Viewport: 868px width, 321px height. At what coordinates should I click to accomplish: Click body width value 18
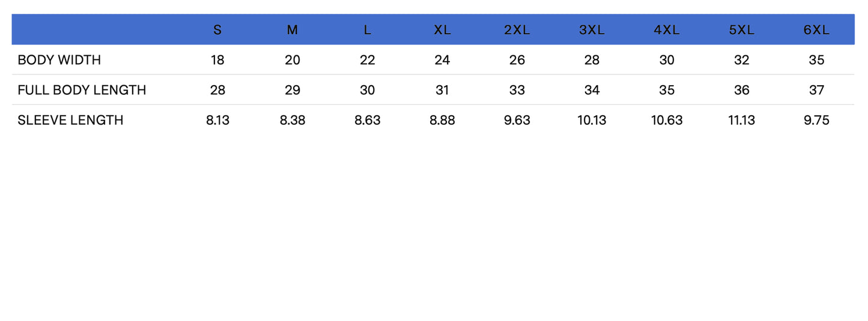pyautogui.click(x=217, y=60)
